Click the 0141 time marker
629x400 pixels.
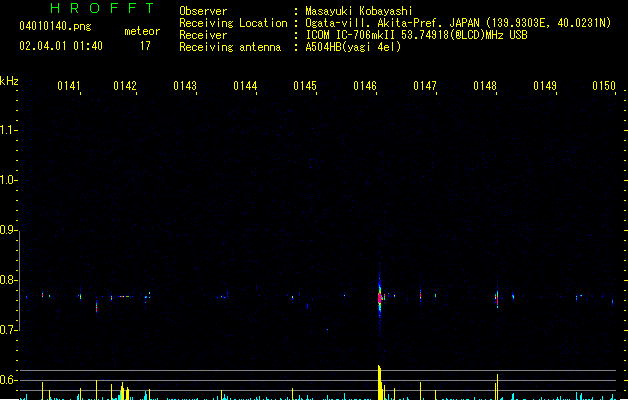coord(69,86)
